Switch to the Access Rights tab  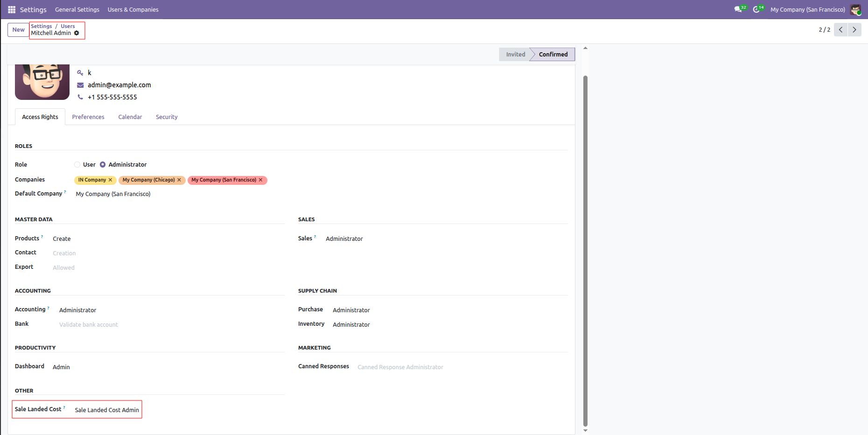pyautogui.click(x=40, y=117)
